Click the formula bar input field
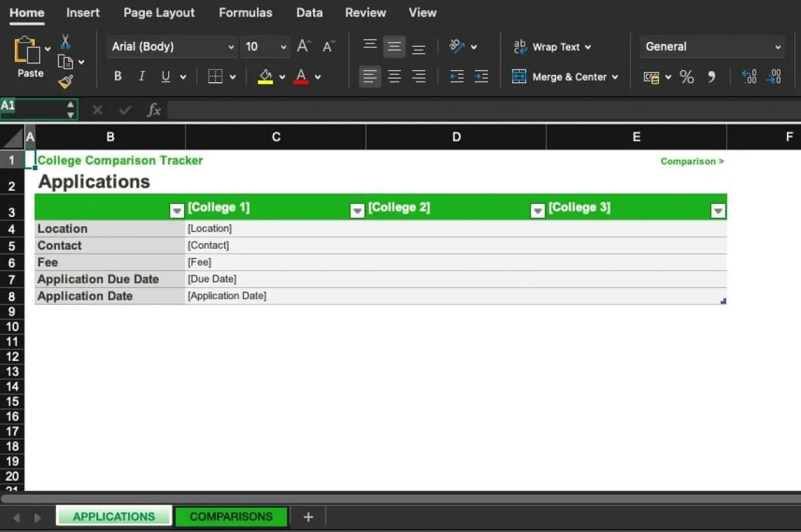This screenshot has height=532, width=801. click(481, 110)
